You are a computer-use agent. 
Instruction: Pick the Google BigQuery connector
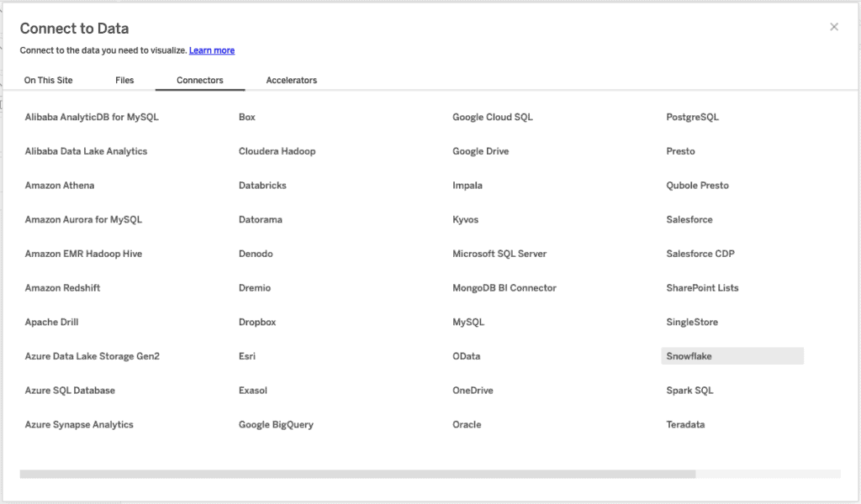276,425
